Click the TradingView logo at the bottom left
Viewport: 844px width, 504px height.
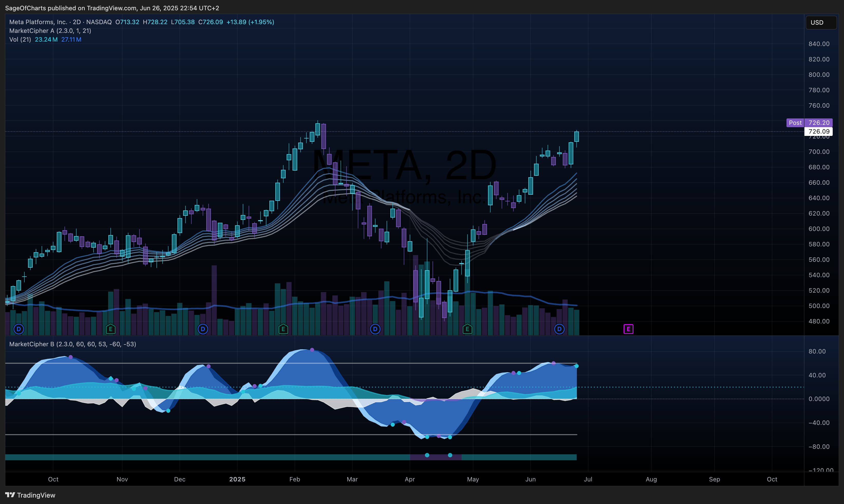coord(30,495)
